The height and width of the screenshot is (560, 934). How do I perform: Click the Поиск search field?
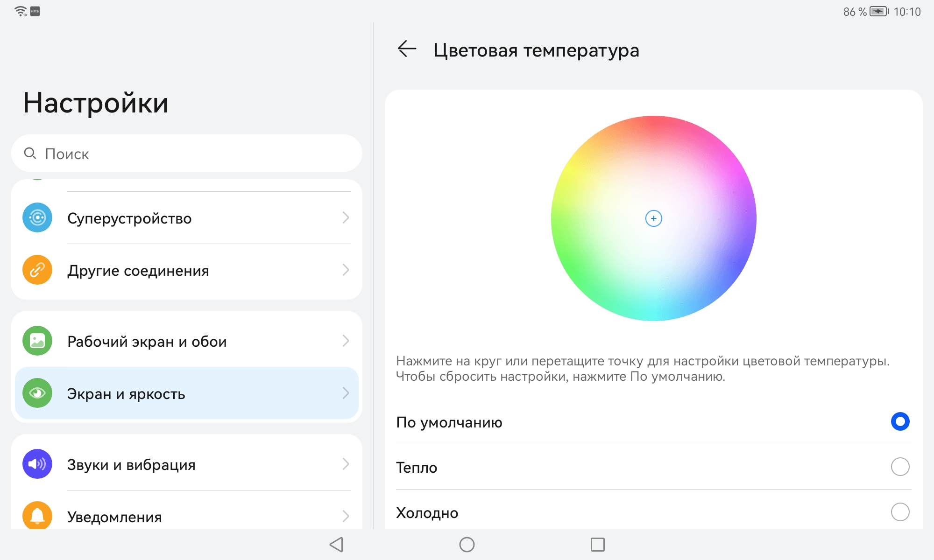click(x=187, y=154)
